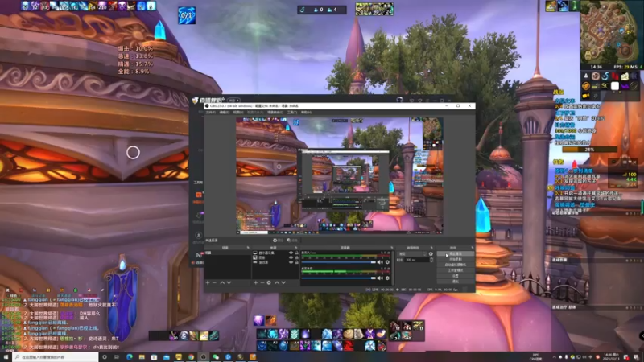Viewport: 644px width, 362px height.
Task: Open transition properties gear button
Action: pos(431,254)
